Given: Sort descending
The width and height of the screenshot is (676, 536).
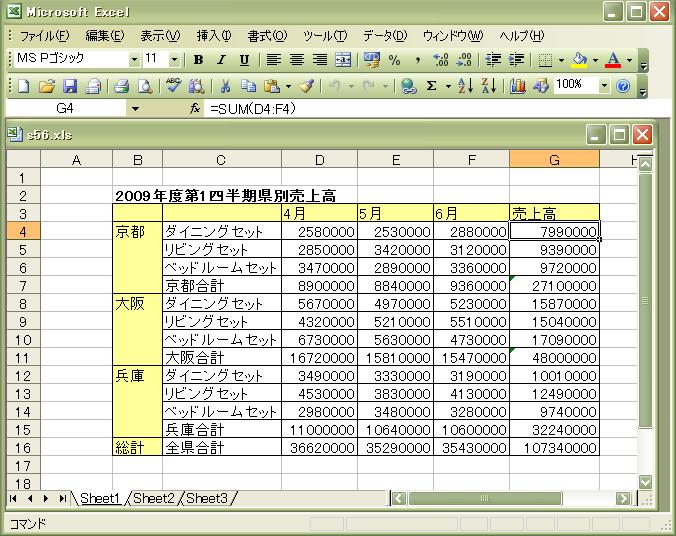Looking at the screenshot, I should pos(489,86).
